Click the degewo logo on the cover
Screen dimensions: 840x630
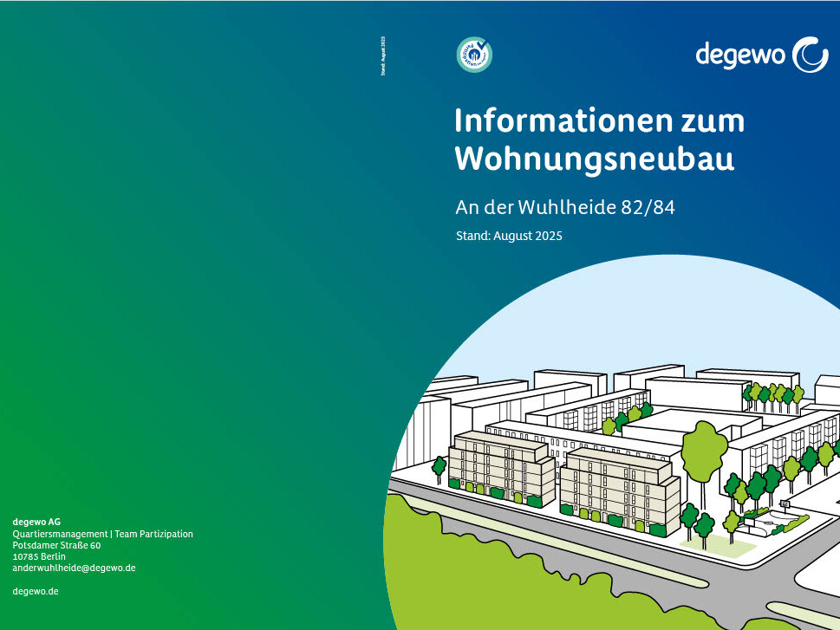coord(762,55)
